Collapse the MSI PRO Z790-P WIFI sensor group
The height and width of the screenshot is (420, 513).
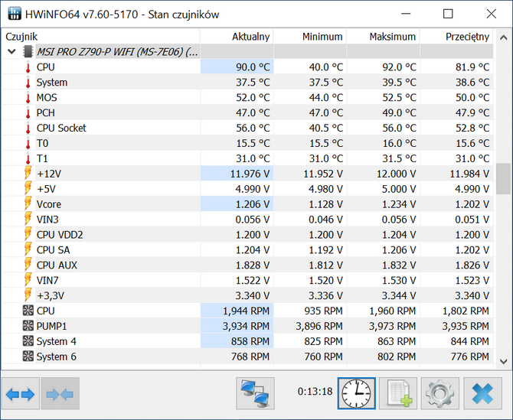[11, 52]
